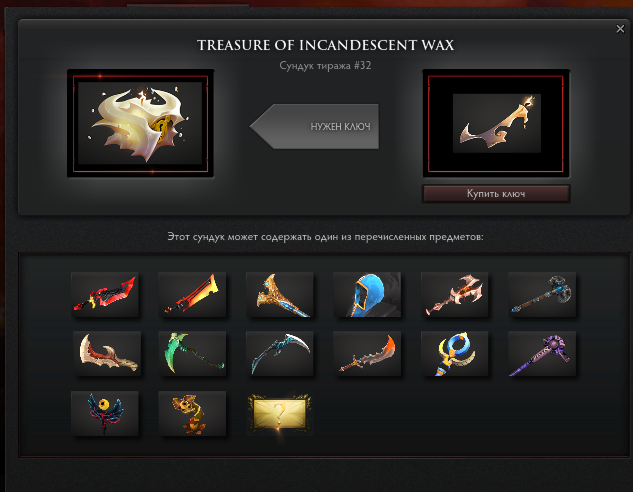Pick the green scythe item
Screen dimensions: 633x492
[192, 354]
